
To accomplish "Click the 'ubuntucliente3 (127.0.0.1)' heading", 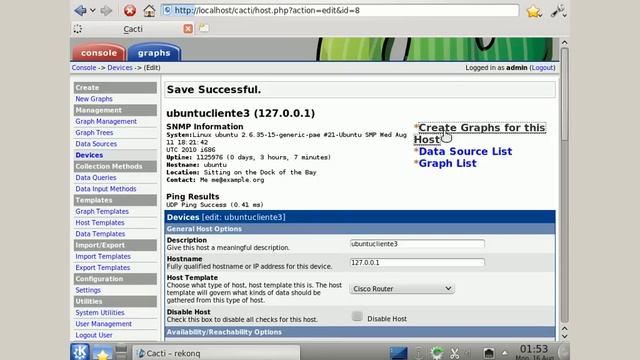I will pos(240,113).
